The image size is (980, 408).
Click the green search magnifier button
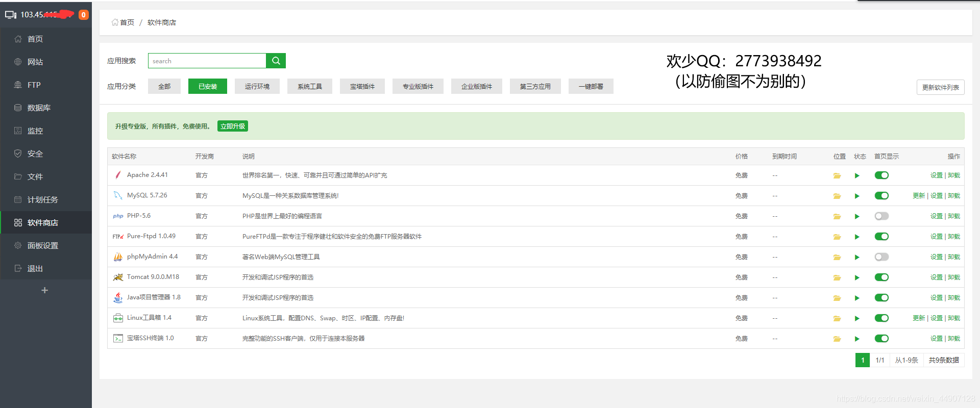coord(276,61)
